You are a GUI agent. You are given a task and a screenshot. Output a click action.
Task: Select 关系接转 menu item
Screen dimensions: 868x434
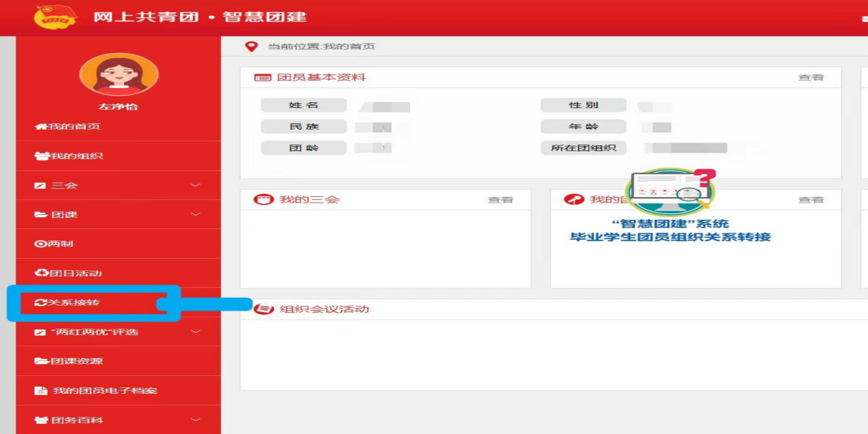point(74,303)
